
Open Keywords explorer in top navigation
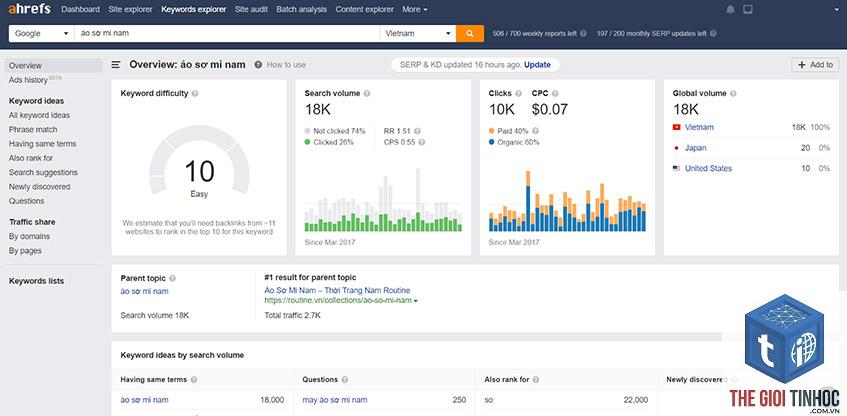point(193,9)
